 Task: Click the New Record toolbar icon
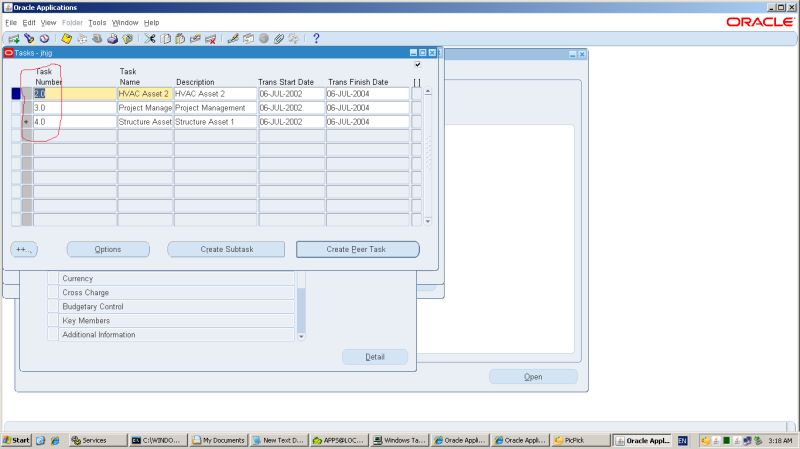[x=14, y=39]
